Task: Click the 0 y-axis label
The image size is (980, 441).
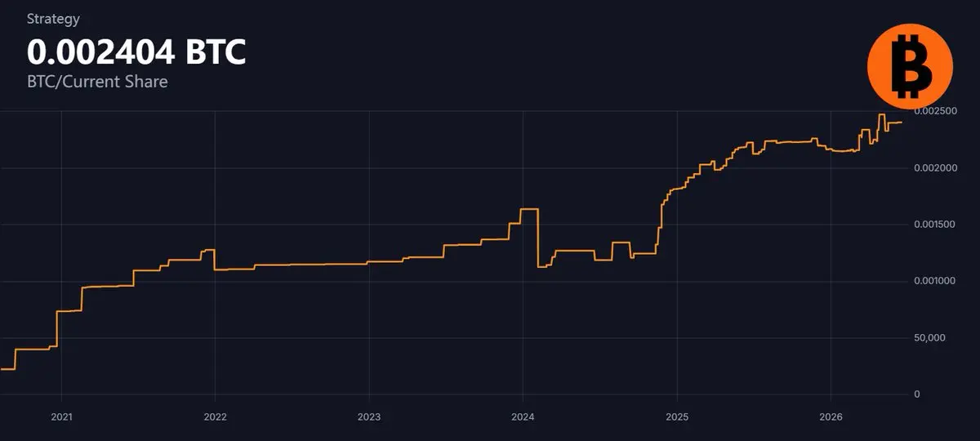Action: pyautogui.click(x=917, y=394)
